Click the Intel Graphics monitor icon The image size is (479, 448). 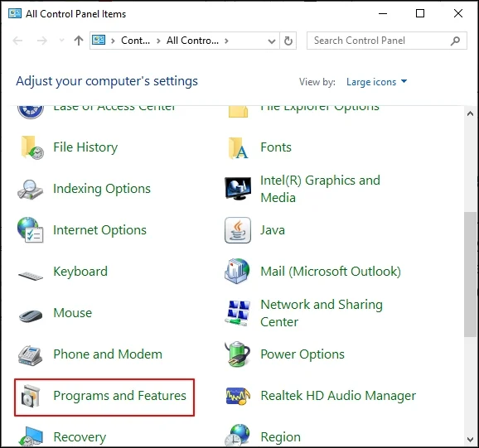click(x=238, y=188)
